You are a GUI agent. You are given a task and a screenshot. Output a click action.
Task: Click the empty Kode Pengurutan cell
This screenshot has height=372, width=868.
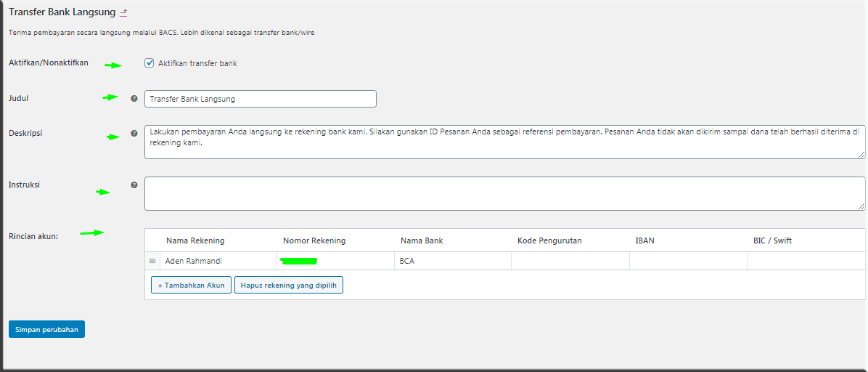pyautogui.click(x=570, y=261)
